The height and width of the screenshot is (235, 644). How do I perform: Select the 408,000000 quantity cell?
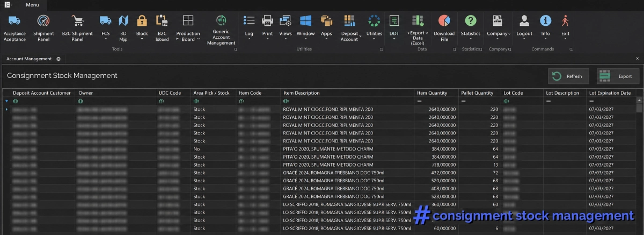437,189
